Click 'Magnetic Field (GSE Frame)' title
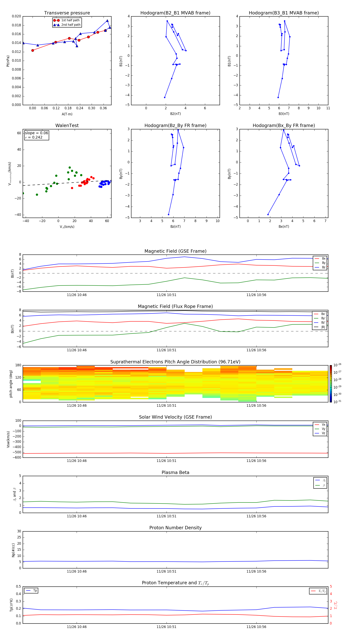 (175, 251)
